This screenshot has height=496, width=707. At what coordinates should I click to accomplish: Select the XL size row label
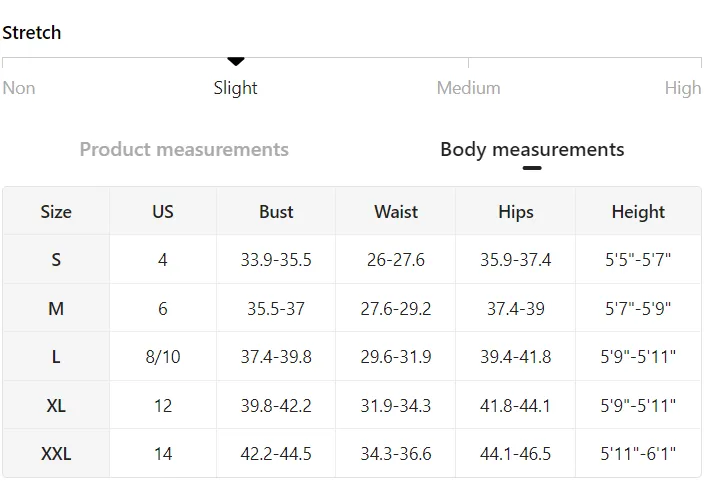click(x=56, y=405)
